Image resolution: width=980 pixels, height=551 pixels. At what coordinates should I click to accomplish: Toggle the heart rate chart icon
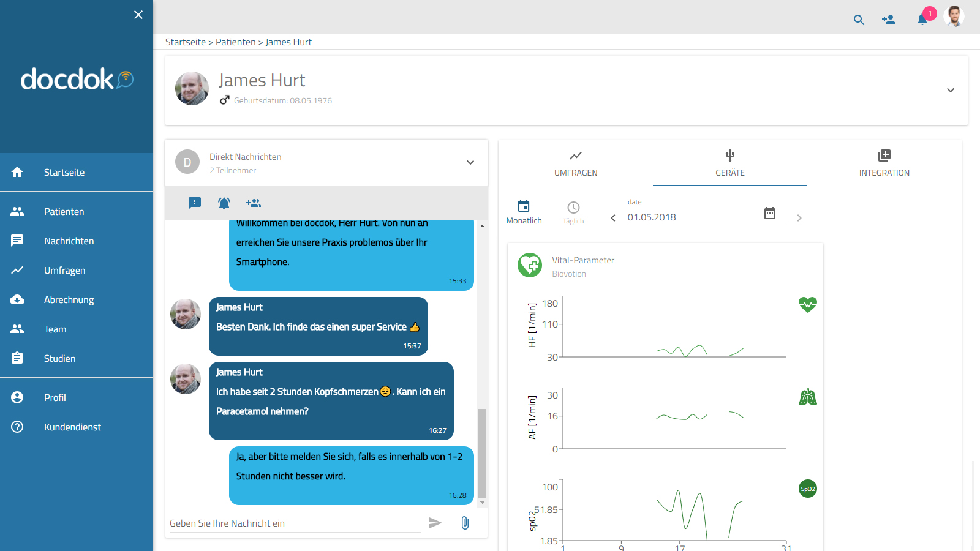pyautogui.click(x=807, y=304)
